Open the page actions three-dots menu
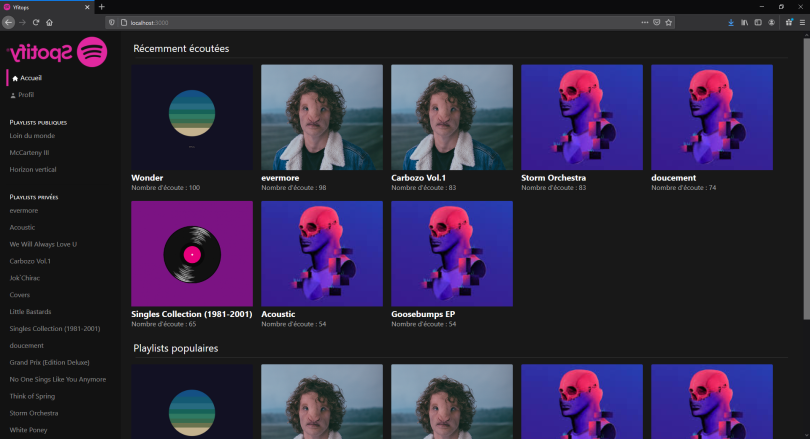 [x=645, y=22]
